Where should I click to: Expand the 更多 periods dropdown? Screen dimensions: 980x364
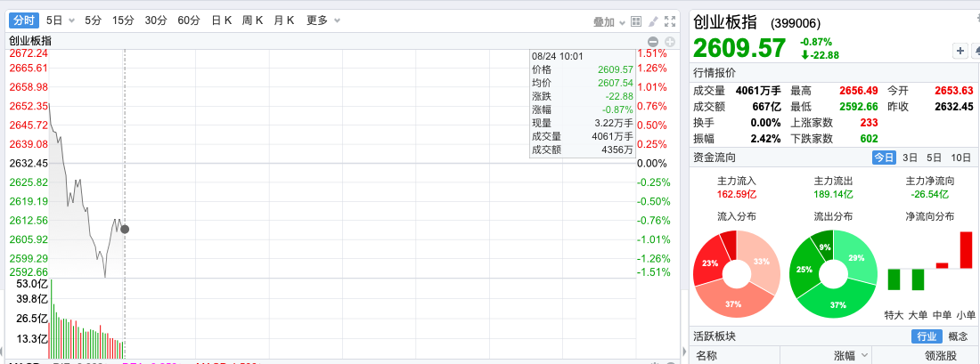coord(323,20)
